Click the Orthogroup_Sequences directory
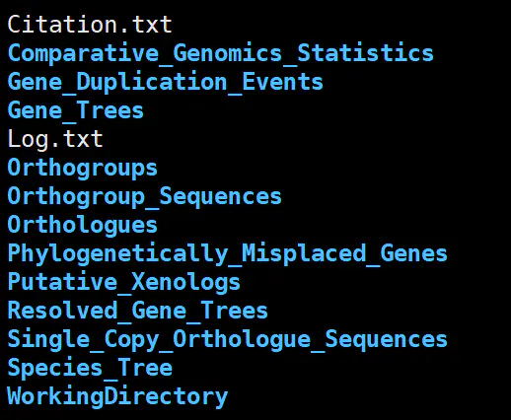Screen dimensions: 511x420 pos(145,196)
